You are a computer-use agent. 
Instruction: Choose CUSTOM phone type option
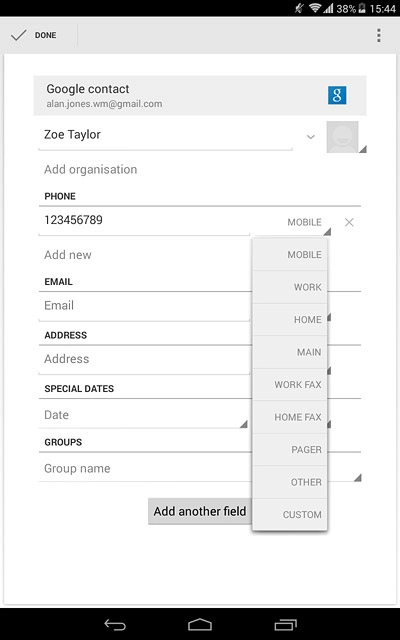[290, 515]
